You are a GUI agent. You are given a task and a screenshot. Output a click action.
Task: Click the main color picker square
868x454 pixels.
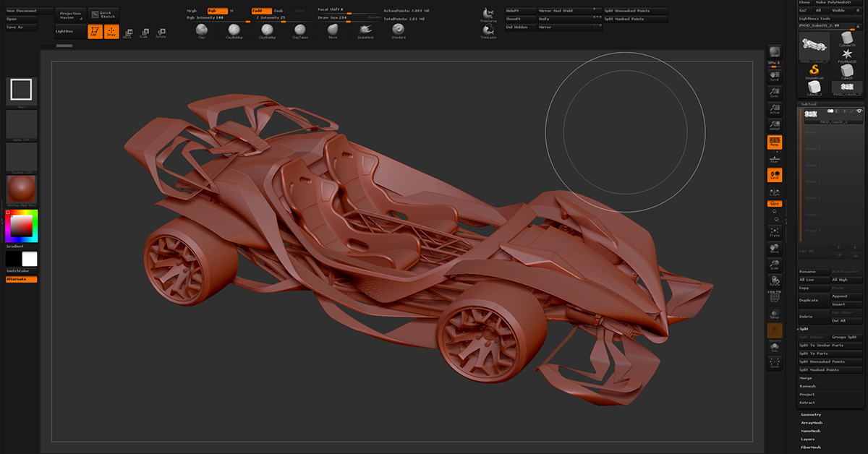[21, 228]
